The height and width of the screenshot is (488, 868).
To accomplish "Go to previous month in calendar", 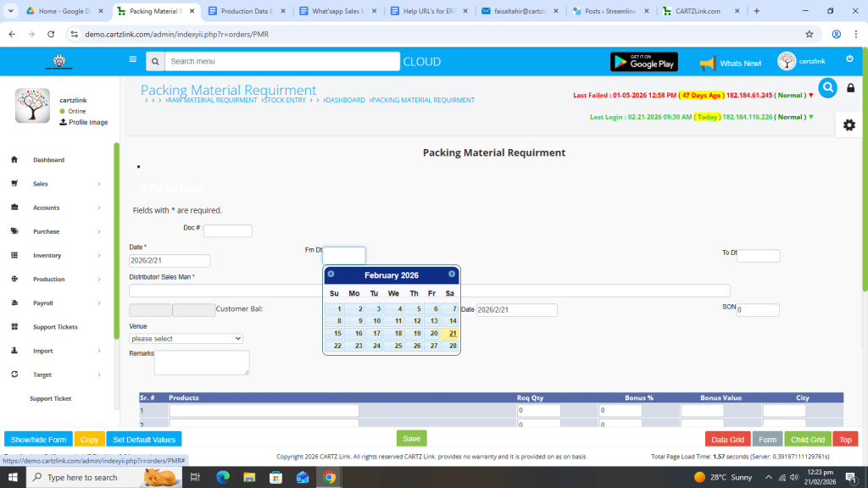I will 331,274.
